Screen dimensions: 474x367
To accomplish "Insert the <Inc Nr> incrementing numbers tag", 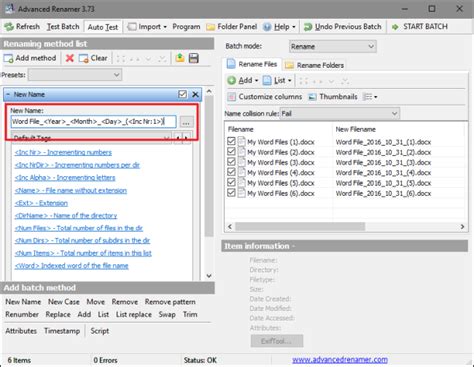I will [63, 153].
